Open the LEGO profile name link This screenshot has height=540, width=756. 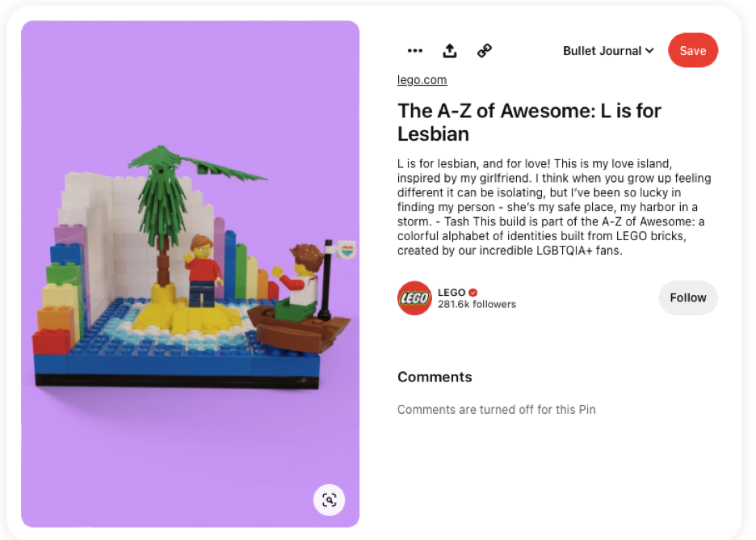point(451,293)
